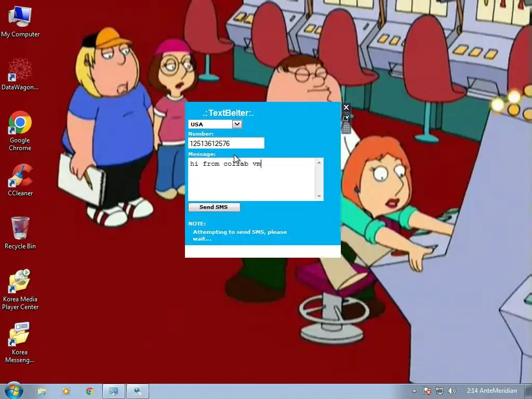Open the Windows Start menu

pyautogui.click(x=14, y=391)
